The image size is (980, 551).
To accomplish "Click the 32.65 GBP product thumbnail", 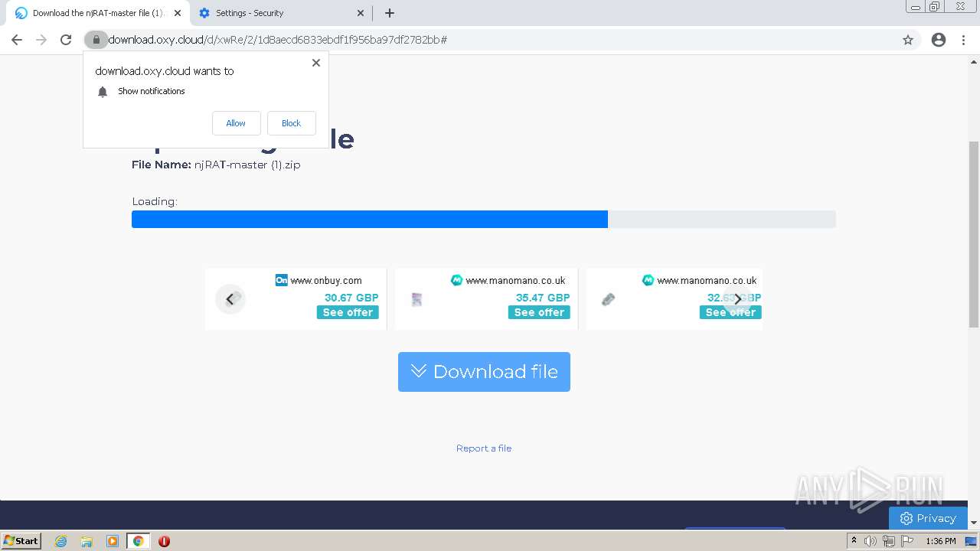I will (608, 299).
